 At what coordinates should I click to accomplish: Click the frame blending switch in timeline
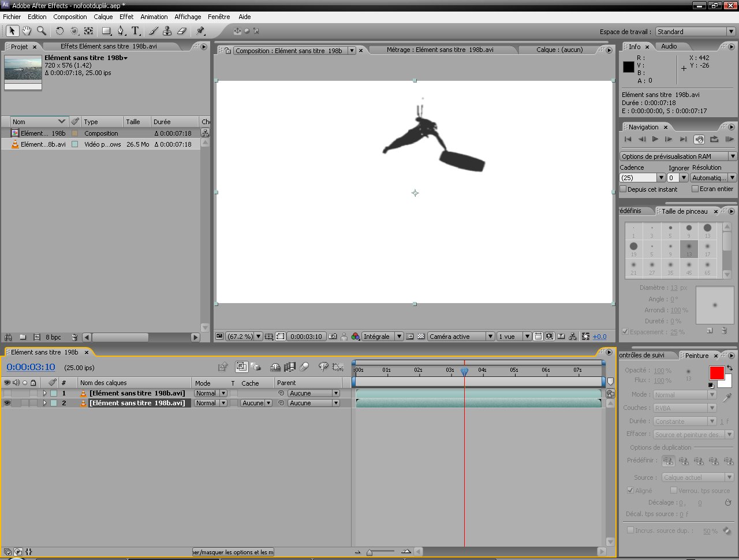coord(290,367)
